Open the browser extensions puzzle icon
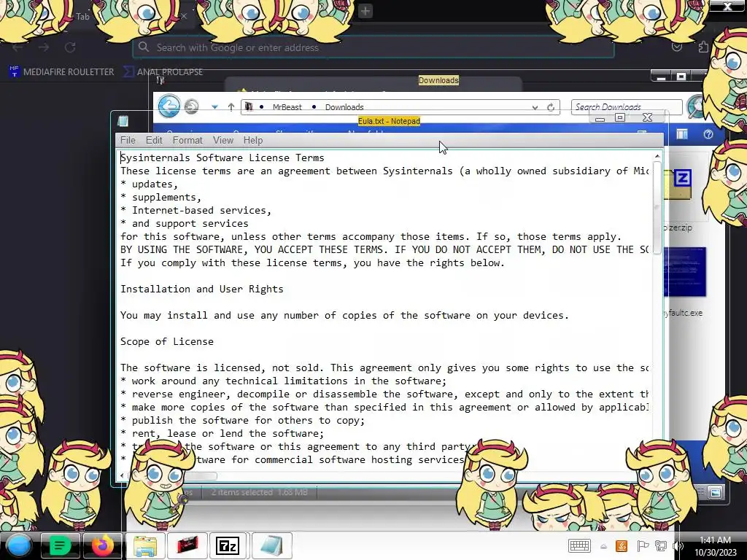 703,47
